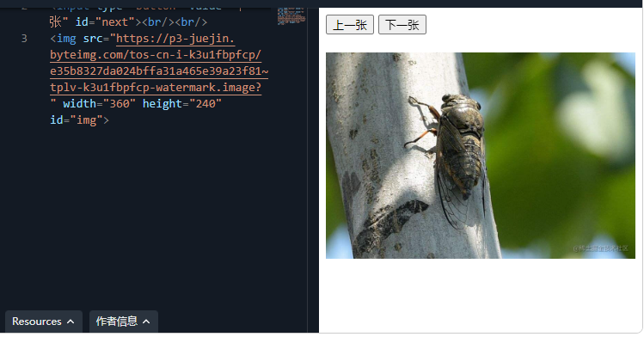Image resolution: width=644 pixels, height=337 pixels.
Task: Expand the 作者信息 author info panel
Action: [123, 322]
